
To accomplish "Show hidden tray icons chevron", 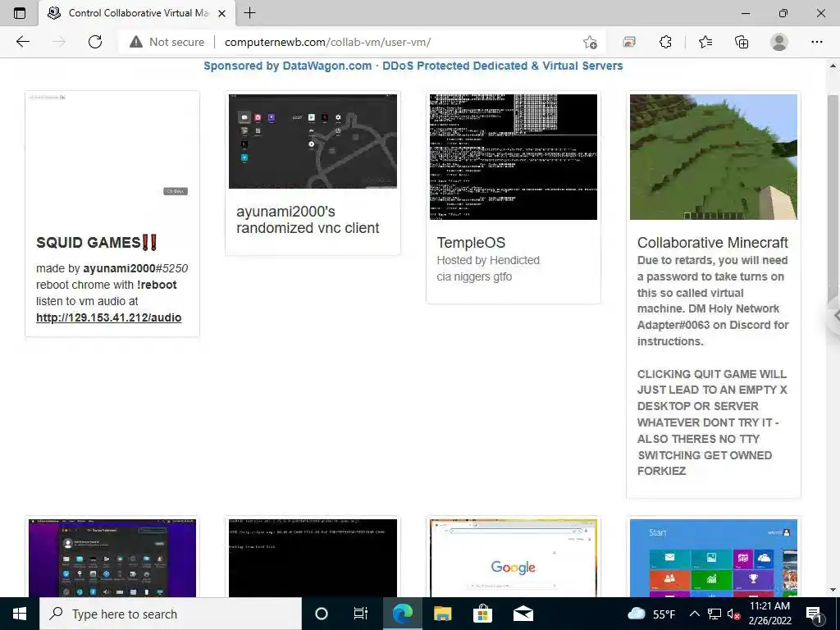I will pos(694,614).
